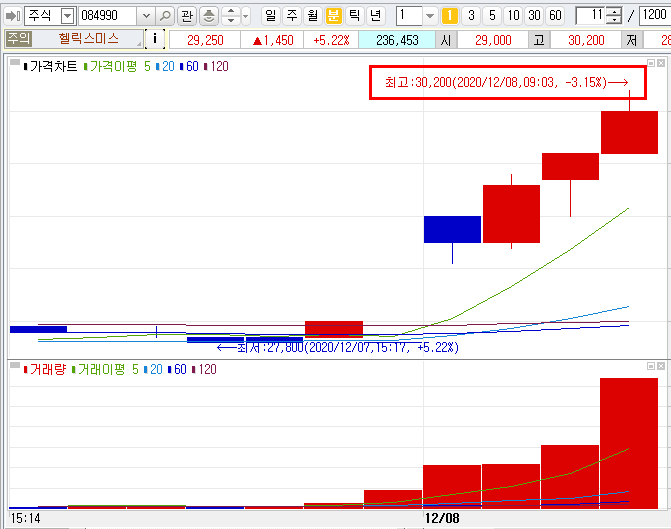Click the 주의 caution badge
Screen dimensions: 671x529
[x=18, y=39]
